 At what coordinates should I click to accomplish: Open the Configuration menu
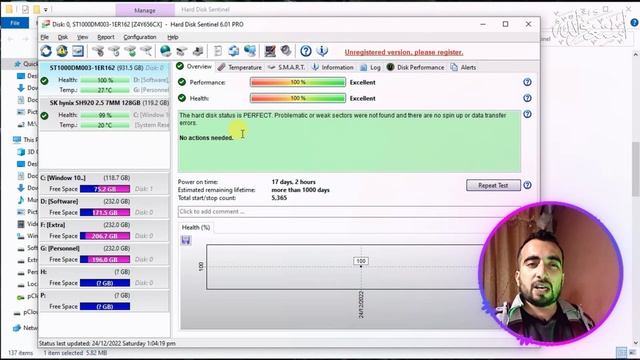click(140, 37)
